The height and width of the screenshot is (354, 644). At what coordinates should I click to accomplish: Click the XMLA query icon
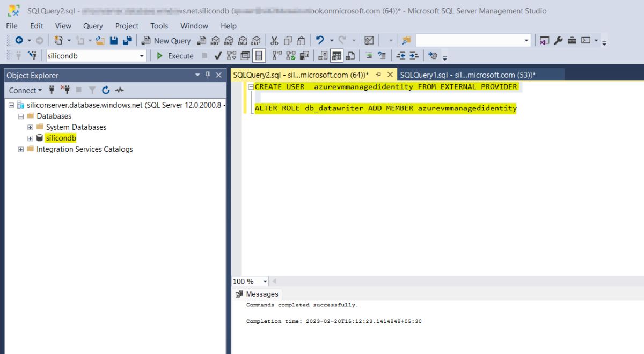[x=243, y=40]
